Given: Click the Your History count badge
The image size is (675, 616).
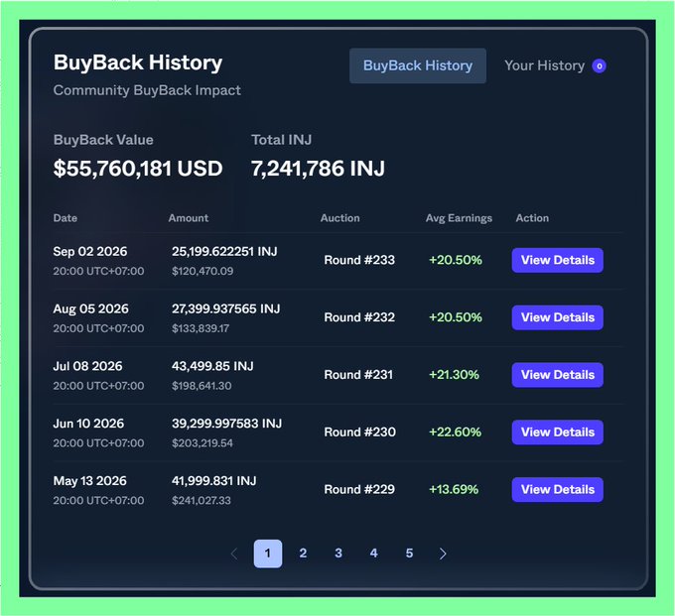Looking at the screenshot, I should click(599, 65).
